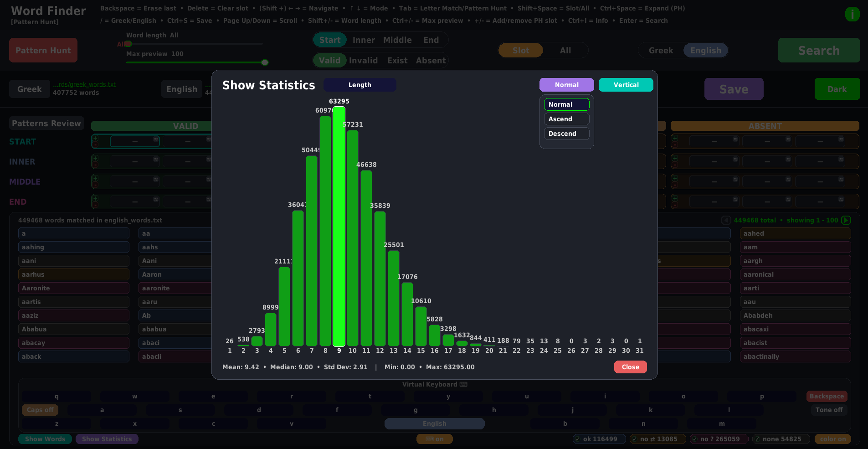Go to next results page arrow
The width and height of the screenshot is (868, 449).
pyautogui.click(x=846, y=220)
